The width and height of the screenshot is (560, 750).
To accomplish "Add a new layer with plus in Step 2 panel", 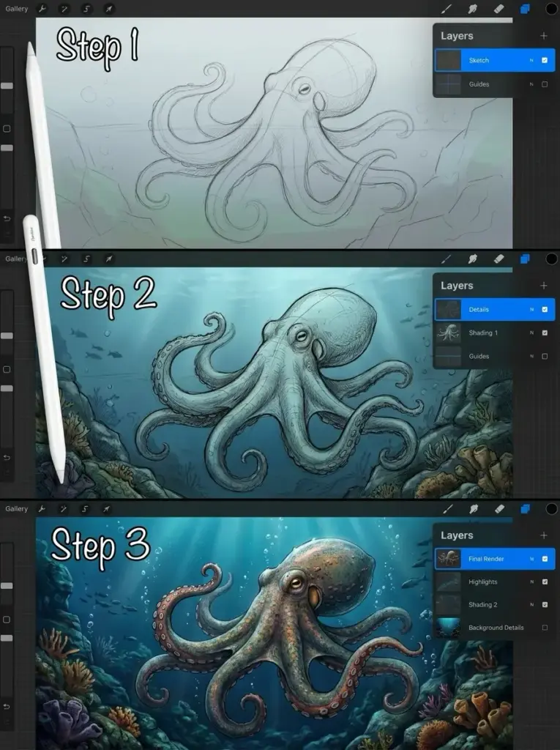I will point(544,286).
